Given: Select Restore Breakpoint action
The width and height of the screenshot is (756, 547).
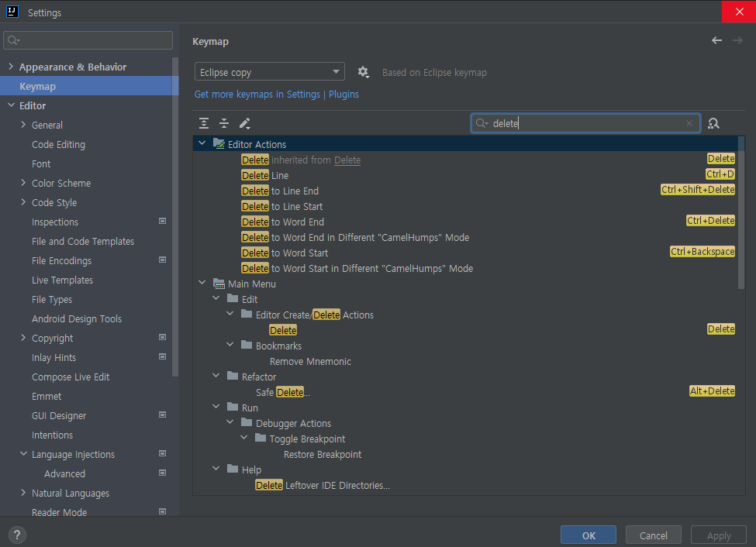Looking at the screenshot, I should tap(322, 455).
